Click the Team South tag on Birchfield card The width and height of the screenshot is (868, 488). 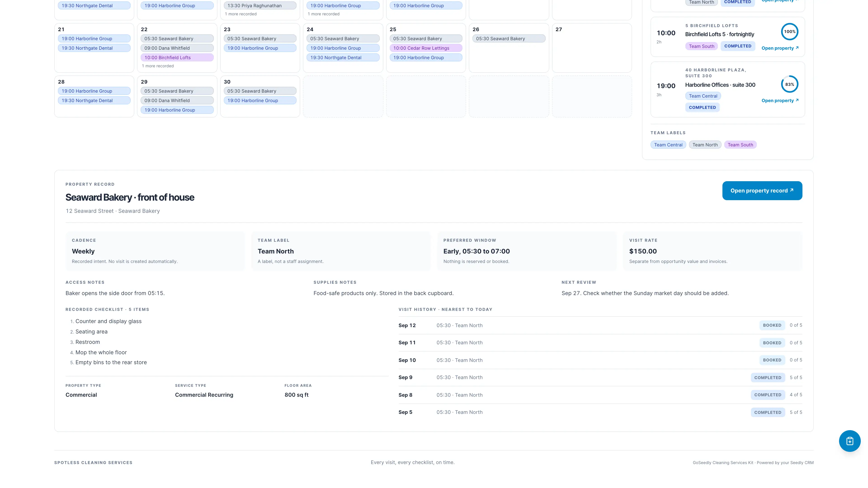(702, 46)
